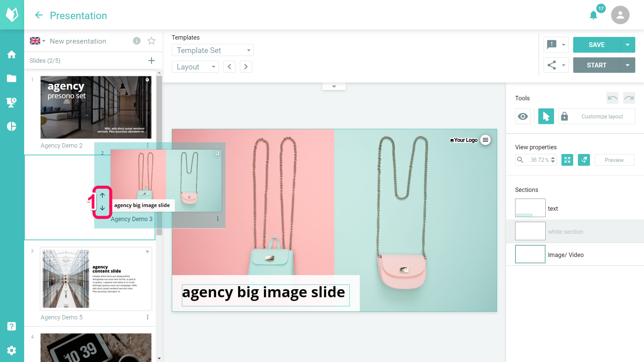Viewport: 644px width, 362px height.
Task: Activate fit-to-screen view icon
Action: click(x=567, y=160)
